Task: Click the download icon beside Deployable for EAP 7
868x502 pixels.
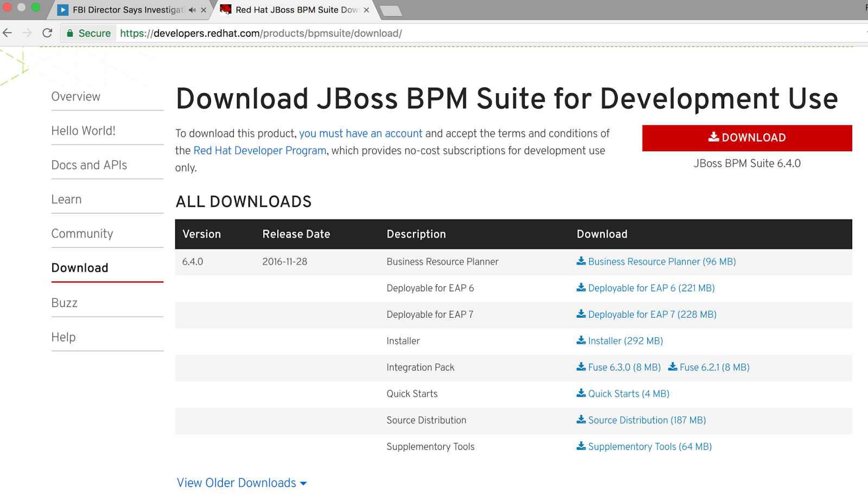Action: (x=581, y=314)
